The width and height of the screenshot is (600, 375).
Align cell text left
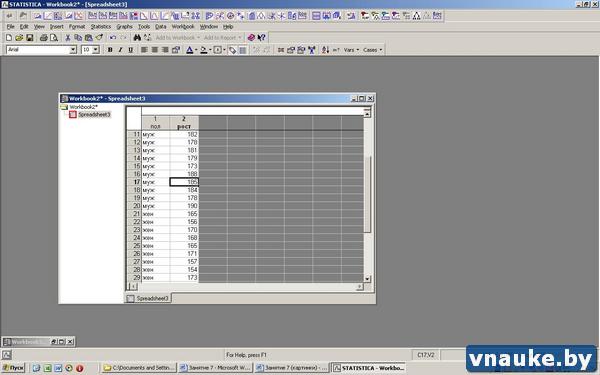pos(144,50)
